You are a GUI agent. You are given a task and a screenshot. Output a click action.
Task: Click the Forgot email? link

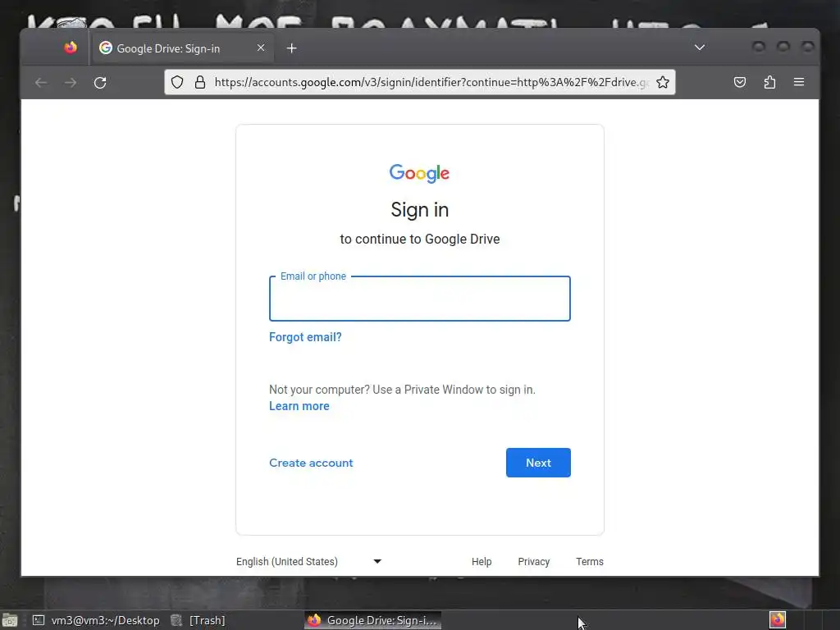click(x=305, y=337)
